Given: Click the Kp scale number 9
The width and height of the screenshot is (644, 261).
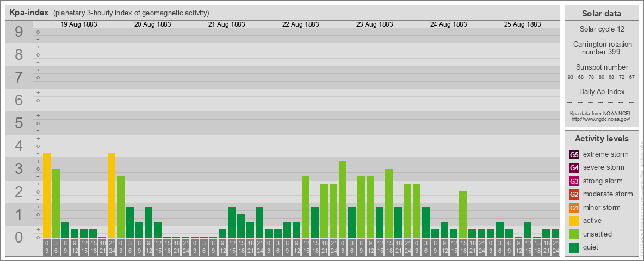Looking at the screenshot, I should pyautogui.click(x=18, y=32).
